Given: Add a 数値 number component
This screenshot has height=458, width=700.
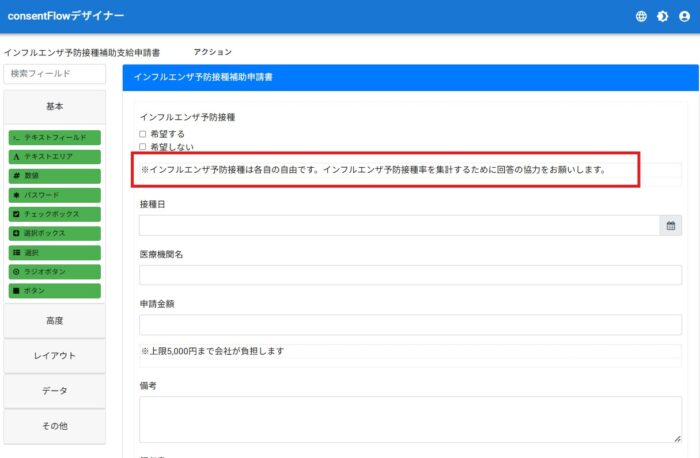Looking at the screenshot, I should [x=54, y=176].
